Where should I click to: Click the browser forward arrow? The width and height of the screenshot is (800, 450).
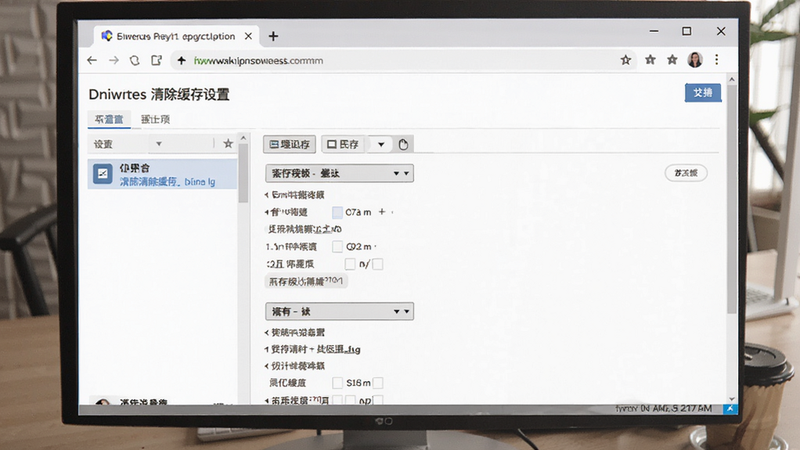[x=114, y=60]
